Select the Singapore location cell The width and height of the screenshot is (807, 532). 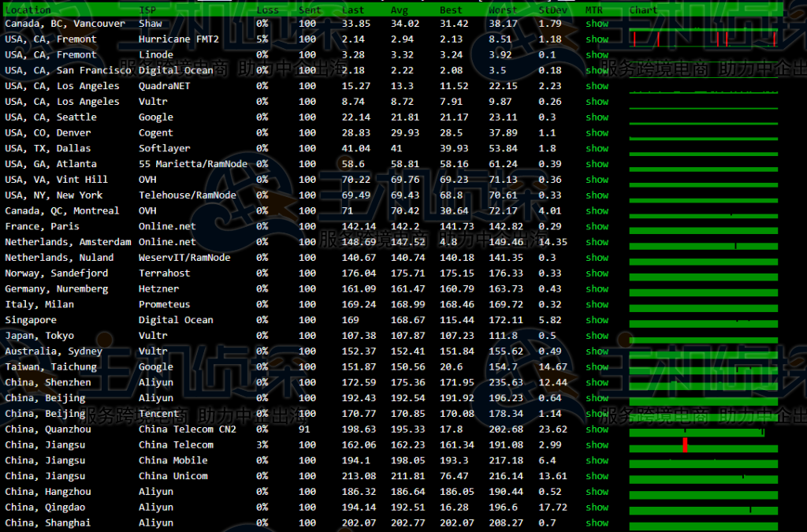point(31,320)
